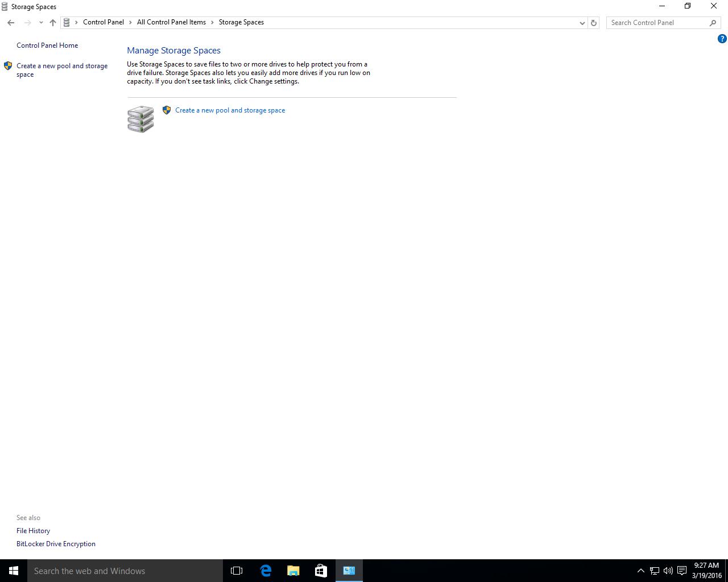This screenshot has height=582, width=728.
Task: Show hidden tray icons
Action: (x=641, y=571)
